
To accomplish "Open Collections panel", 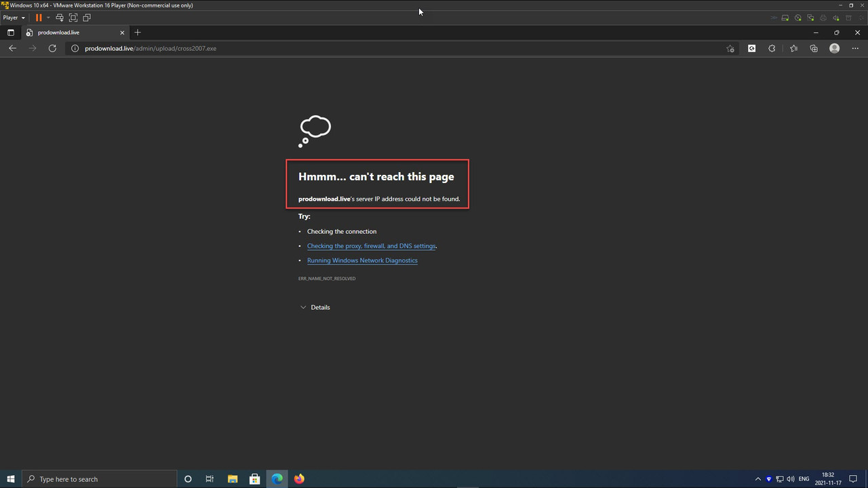I will [814, 49].
